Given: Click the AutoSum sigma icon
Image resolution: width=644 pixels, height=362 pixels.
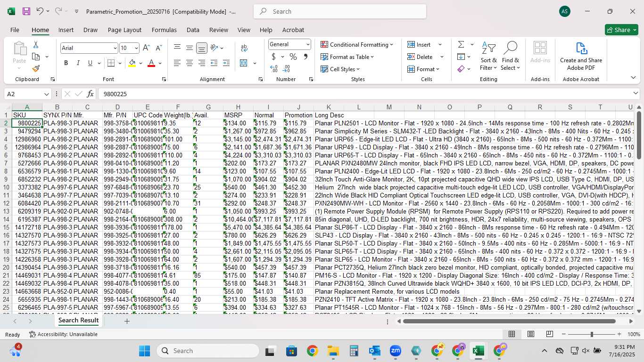Looking at the screenshot, I should click(461, 44).
